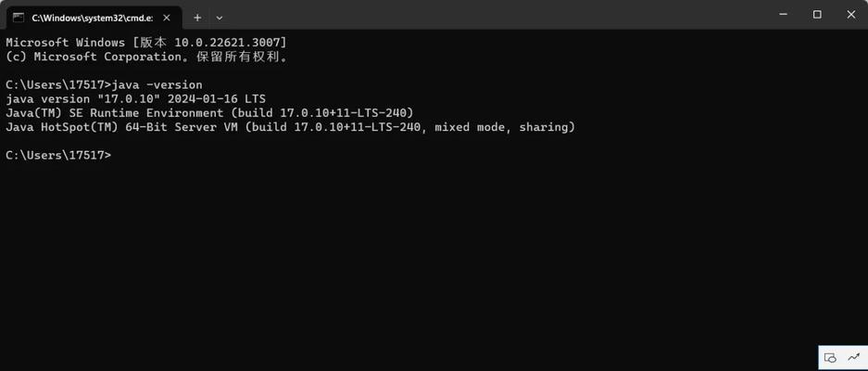This screenshot has height=371, width=868.
Task: Close the cmd.exe tab
Action: (x=167, y=18)
